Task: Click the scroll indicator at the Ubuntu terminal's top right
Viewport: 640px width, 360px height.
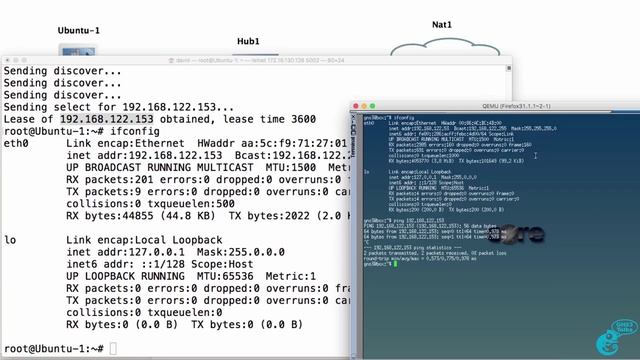Action: pos(509,68)
